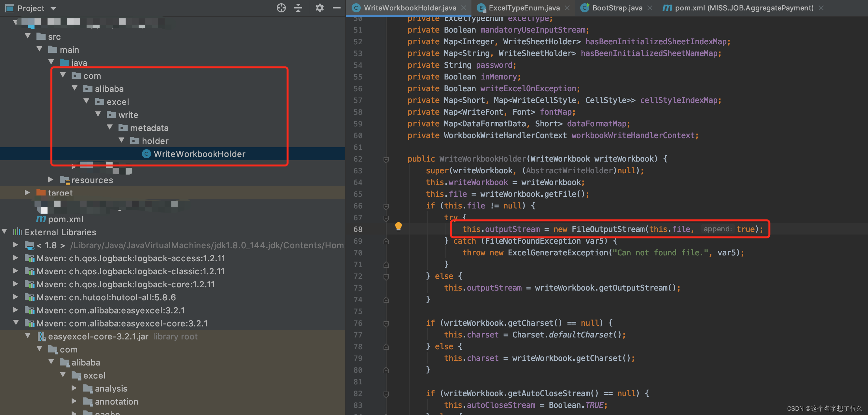The height and width of the screenshot is (415, 868).
Task: Select pom.xml in the project tree
Action: (x=66, y=219)
